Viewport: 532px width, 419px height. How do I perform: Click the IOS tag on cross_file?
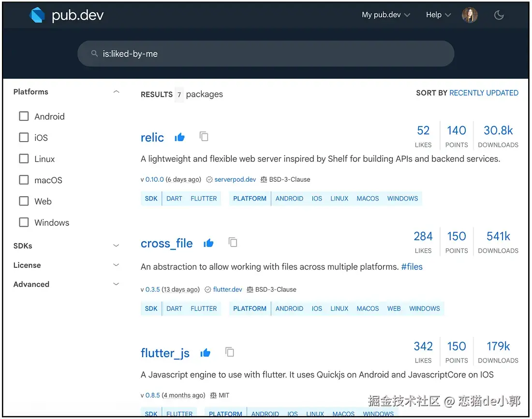click(x=317, y=308)
